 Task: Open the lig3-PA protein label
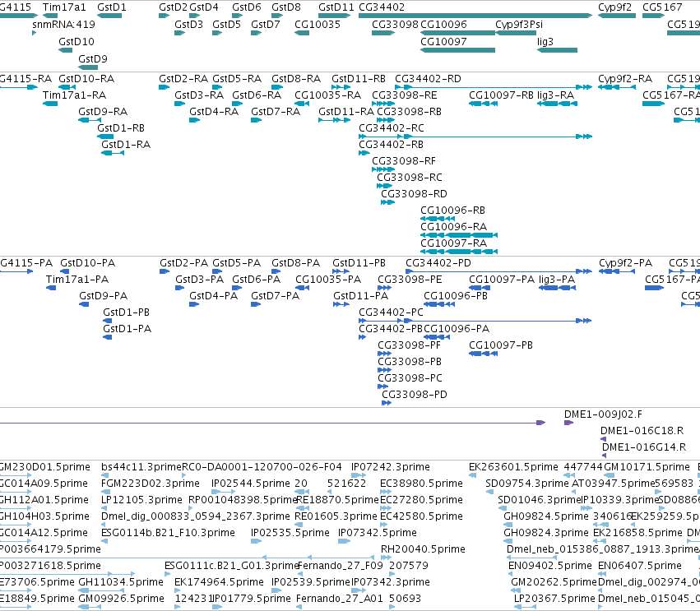pyautogui.click(x=557, y=280)
